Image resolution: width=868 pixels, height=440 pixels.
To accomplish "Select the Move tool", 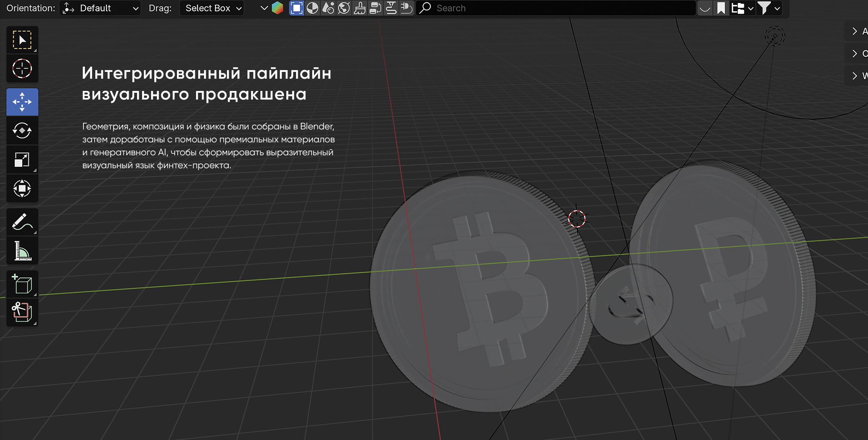I will [x=22, y=102].
